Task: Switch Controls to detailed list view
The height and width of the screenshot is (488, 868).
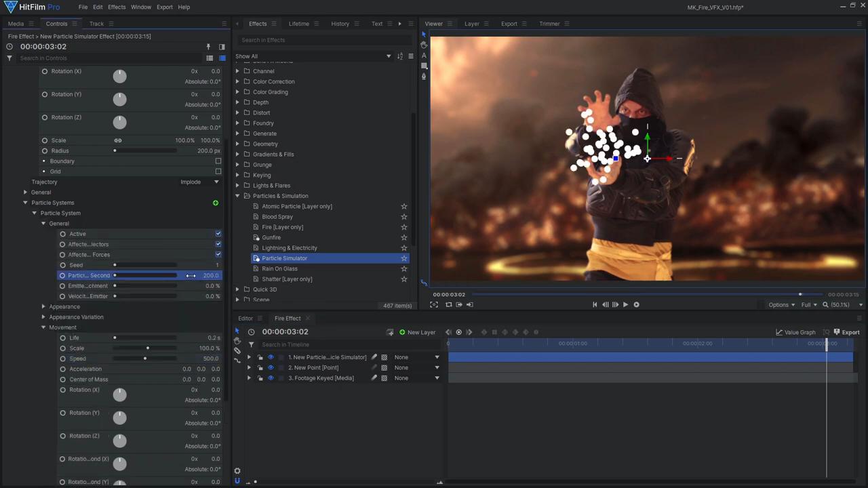Action: coord(222,58)
